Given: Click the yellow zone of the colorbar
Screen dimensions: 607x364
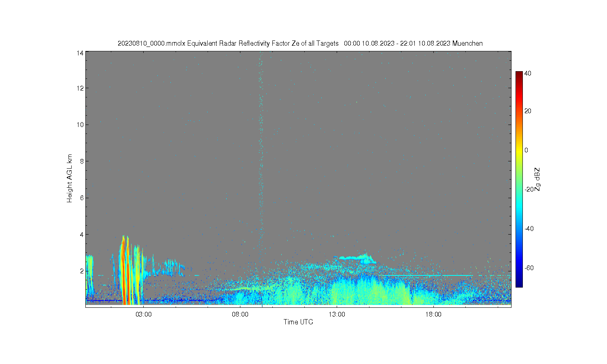Looking at the screenshot, I should pyautogui.click(x=519, y=150).
